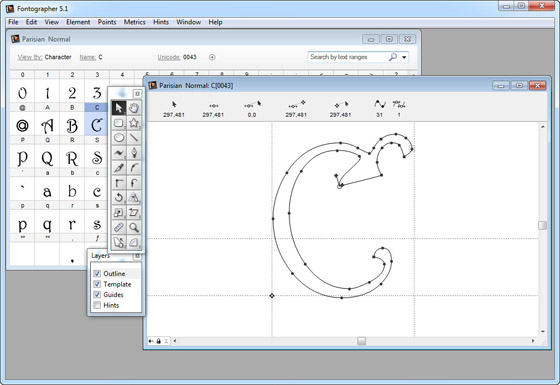Select the Oval tool

(x=119, y=138)
